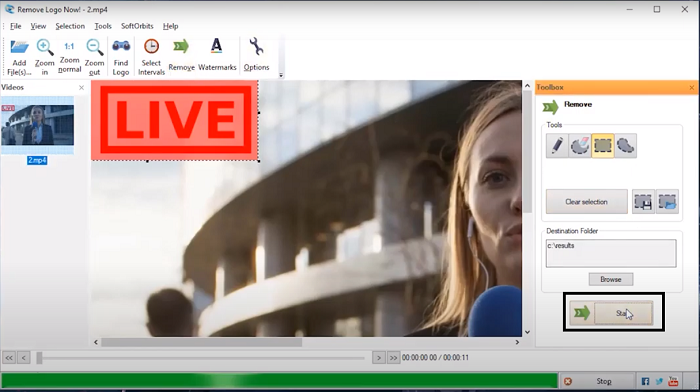Click the horizontal scrollbar thumb under preview
Image resolution: width=700 pixels, height=392 pixels.
click(x=201, y=342)
